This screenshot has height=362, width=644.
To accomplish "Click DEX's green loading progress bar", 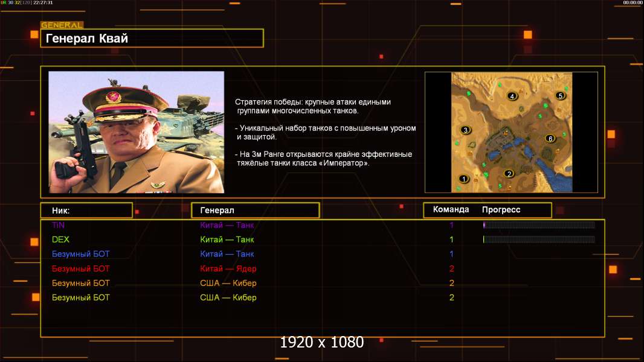I will click(538, 240).
